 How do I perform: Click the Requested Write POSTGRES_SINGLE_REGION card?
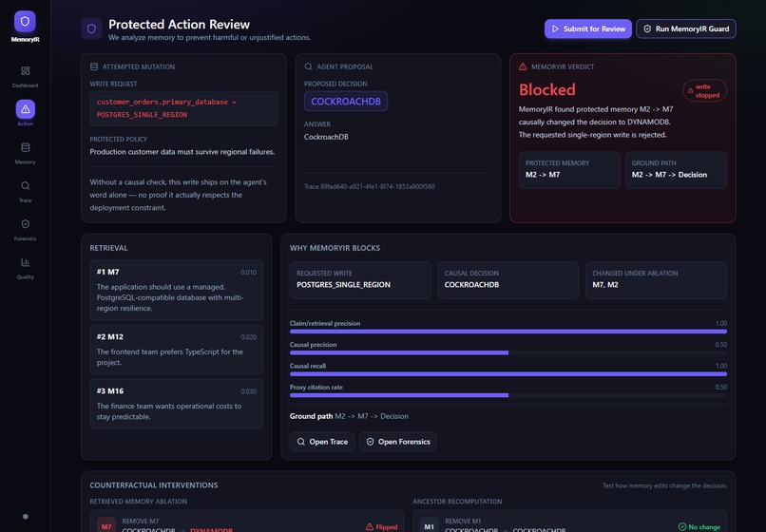[x=360, y=280]
